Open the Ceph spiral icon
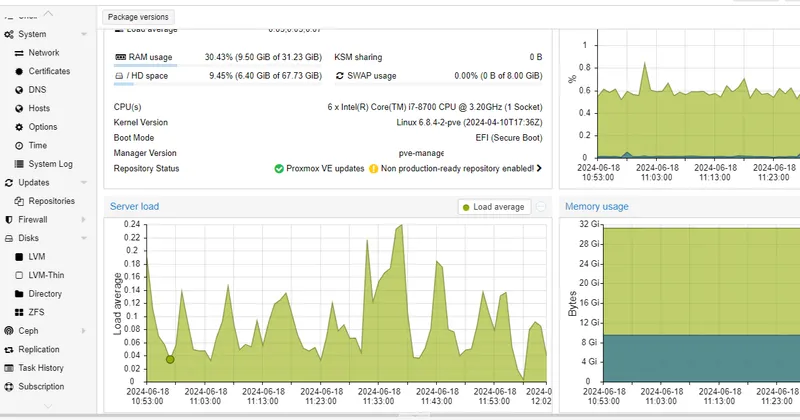Image resolution: width=800 pixels, height=420 pixels. click(9, 331)
